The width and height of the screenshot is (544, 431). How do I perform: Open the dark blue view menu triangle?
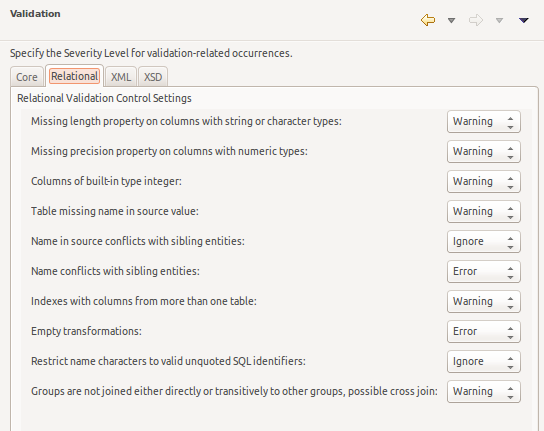click(x=524, y=20)
